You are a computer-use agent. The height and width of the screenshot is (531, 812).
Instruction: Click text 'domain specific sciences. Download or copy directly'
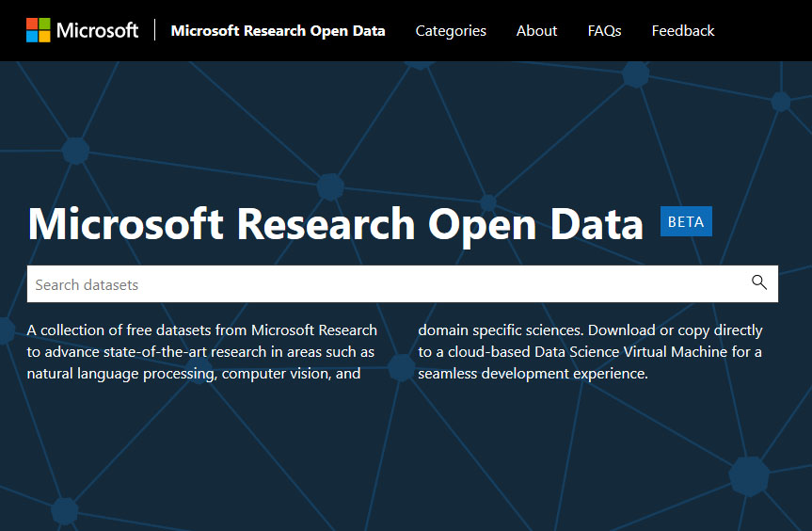(590, 330)
